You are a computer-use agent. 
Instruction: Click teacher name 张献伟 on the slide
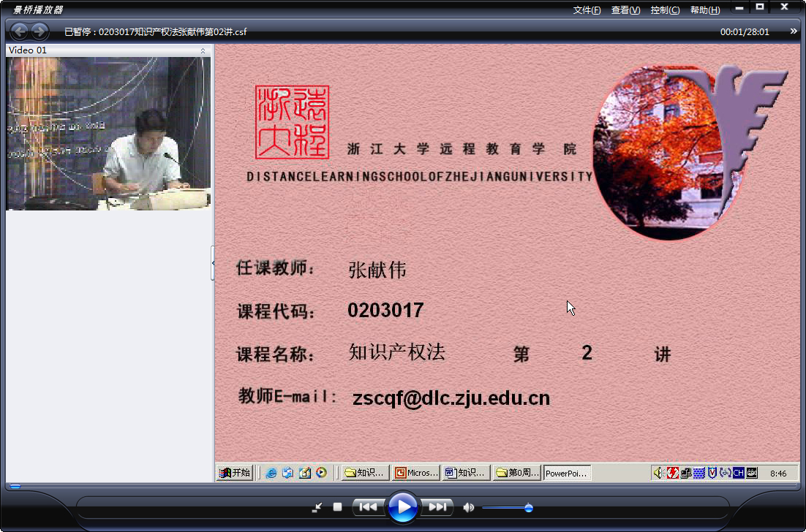point(377,270)
